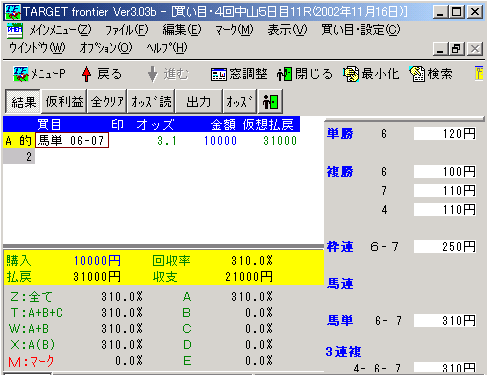
Task: Open the メニューP toolbar button
Action: [x=39, y=74]
